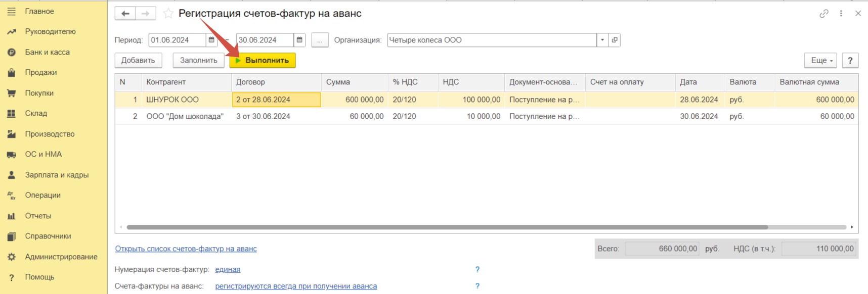The height and width of the screenshot is (294, 868).
Task: Click the Помощь question mark icon
Action: pos(11,277)
